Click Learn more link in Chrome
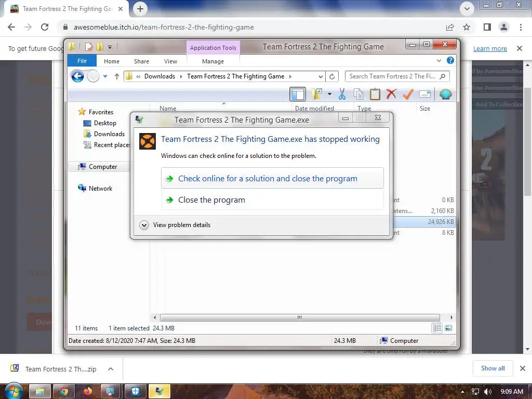The height and width of the screenshot is (399, 532). tap(490, 48)
